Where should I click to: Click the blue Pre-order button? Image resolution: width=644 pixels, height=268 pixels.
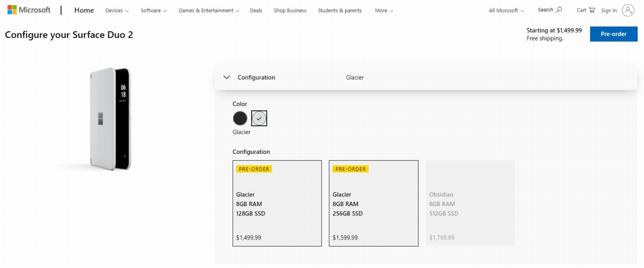613,34
